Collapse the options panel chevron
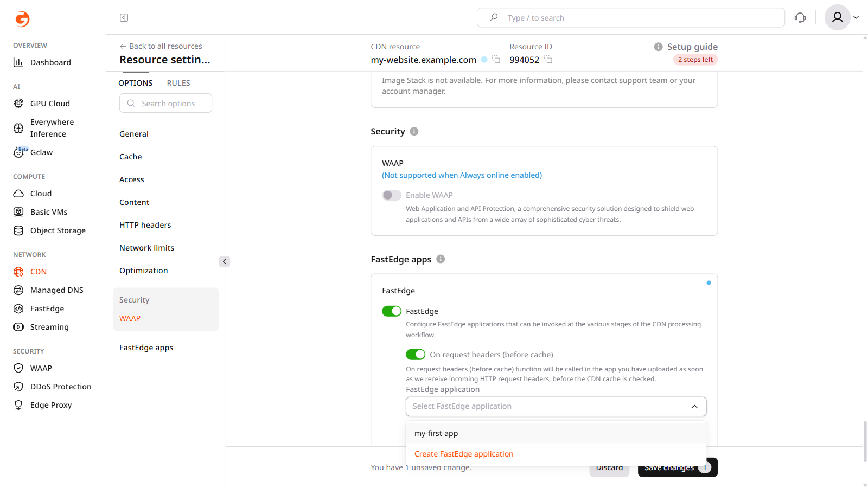This screenshot has width=868, height=488. [225, 261]
